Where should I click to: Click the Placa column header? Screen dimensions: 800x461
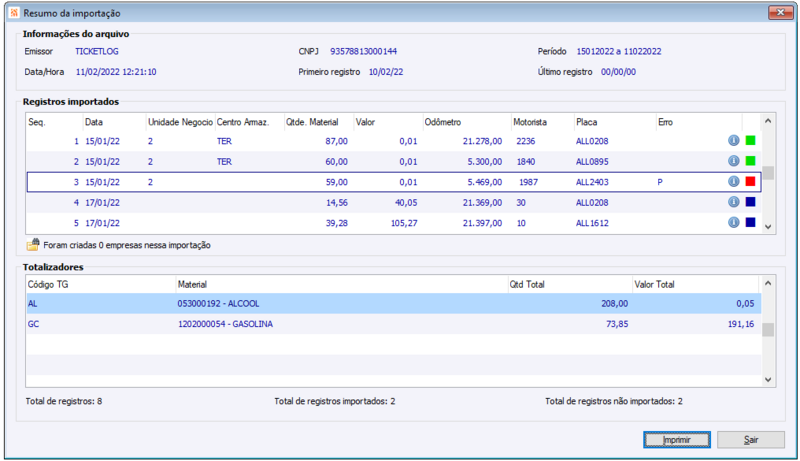click(587, 122)
